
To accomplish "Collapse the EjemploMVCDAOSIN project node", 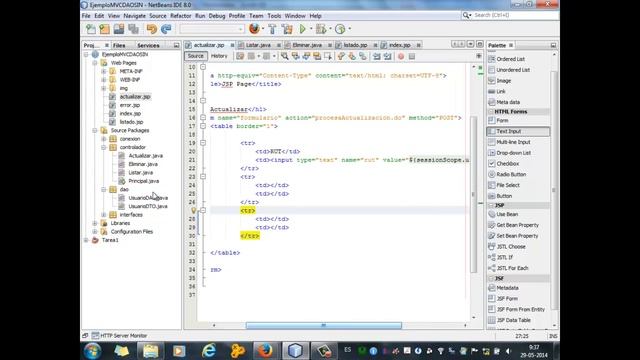I will [86, 54].
